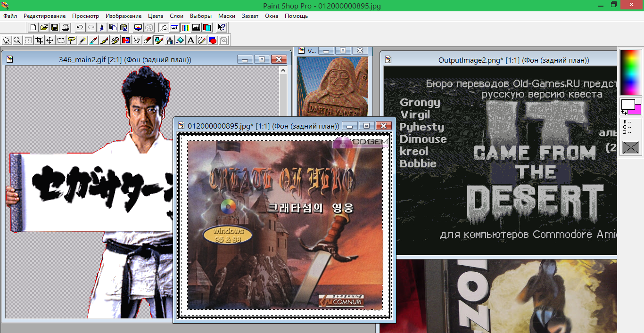Select the Eraser tool
The width and height of the screenshot is (644, 333).
(148, 40)
